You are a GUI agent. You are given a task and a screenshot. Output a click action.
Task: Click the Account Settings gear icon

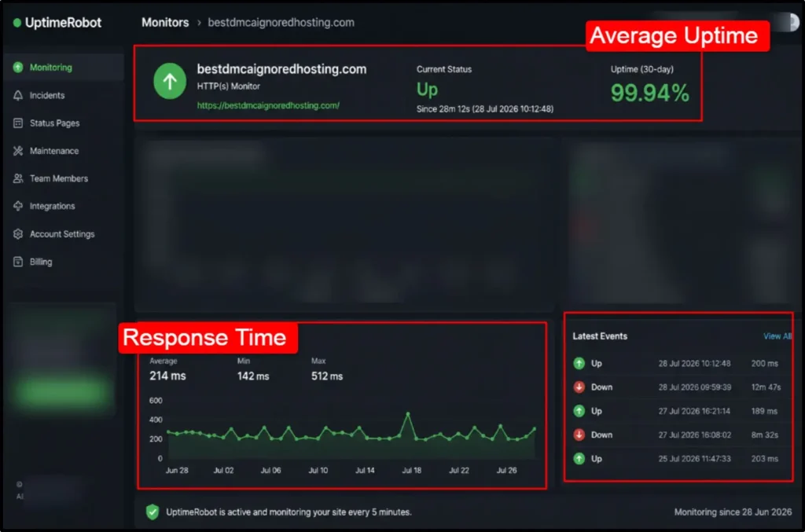click(18, 234)
